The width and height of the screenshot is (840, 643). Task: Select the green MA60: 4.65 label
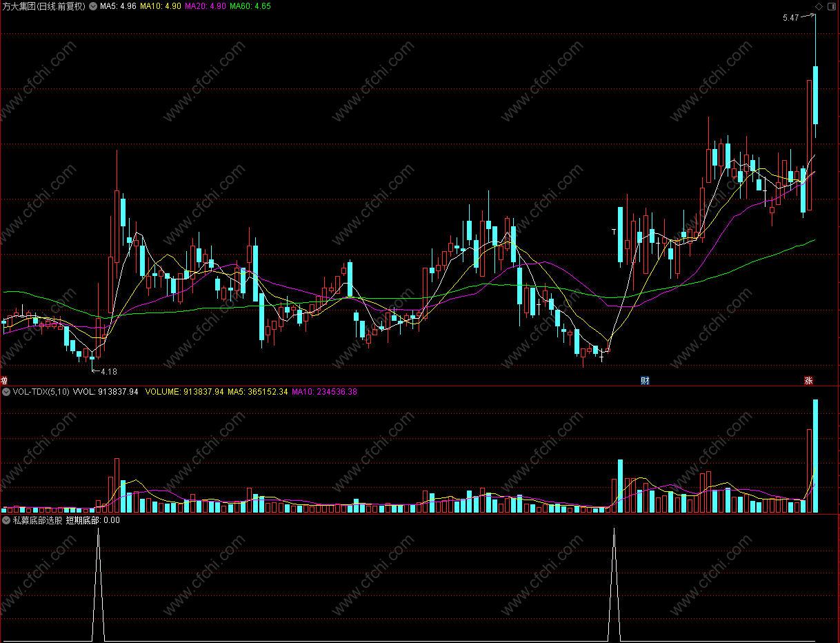coord(250,6)
